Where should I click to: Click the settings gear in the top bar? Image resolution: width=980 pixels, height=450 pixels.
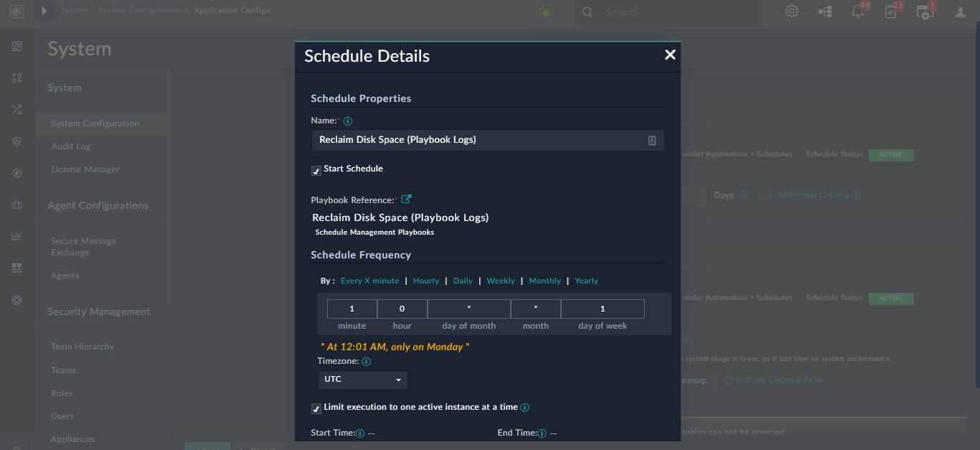791,11
